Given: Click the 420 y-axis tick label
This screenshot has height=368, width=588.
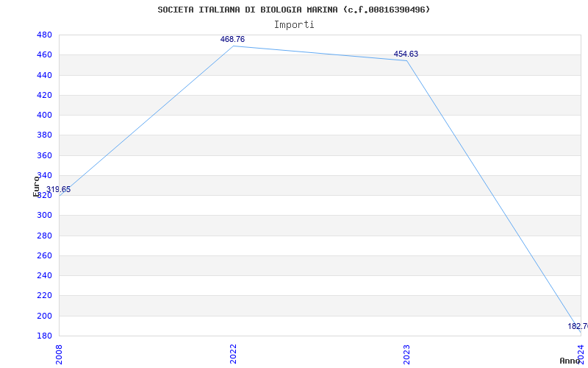Looking at the screenshot, I should [x=44, y=95].
